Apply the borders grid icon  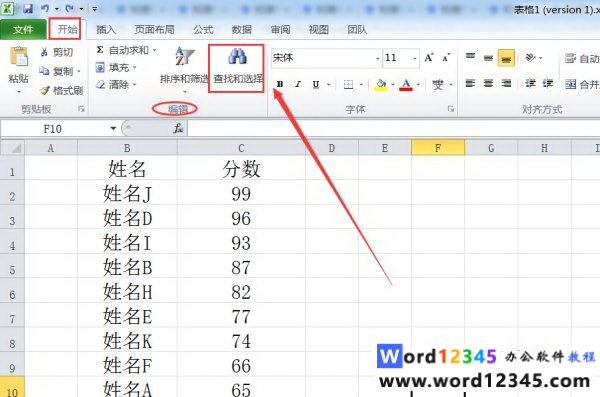348,84
